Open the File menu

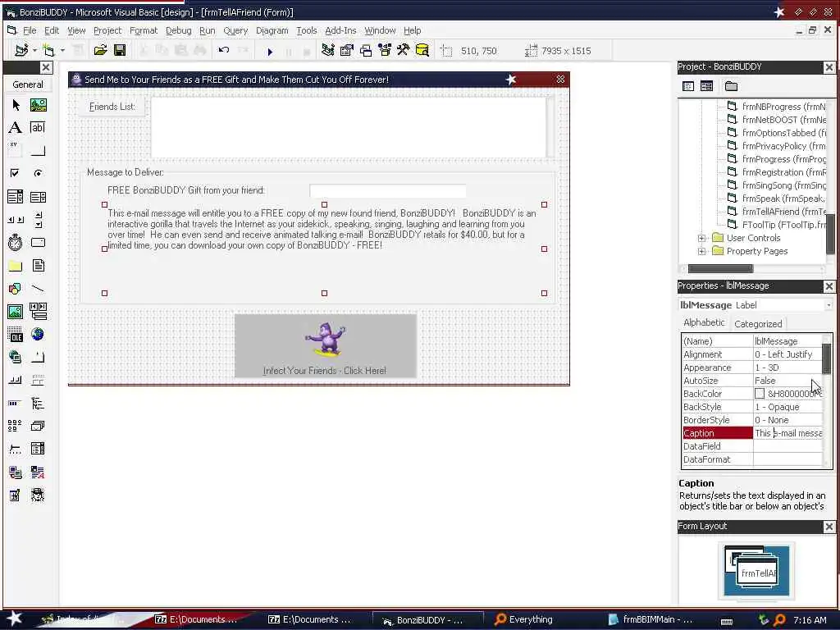point(30,30)
